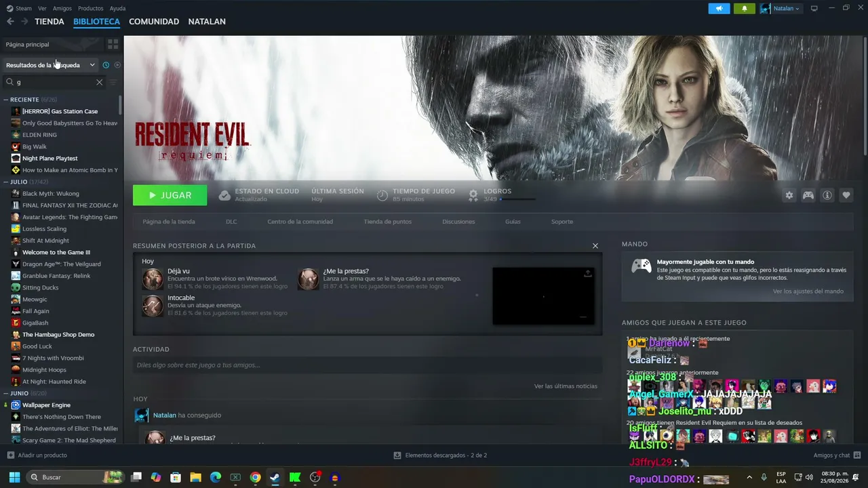The height and width of the screenshot is (488, 868).
Task: Open the megaphone announcements button
Action: [x=719, y=8]
